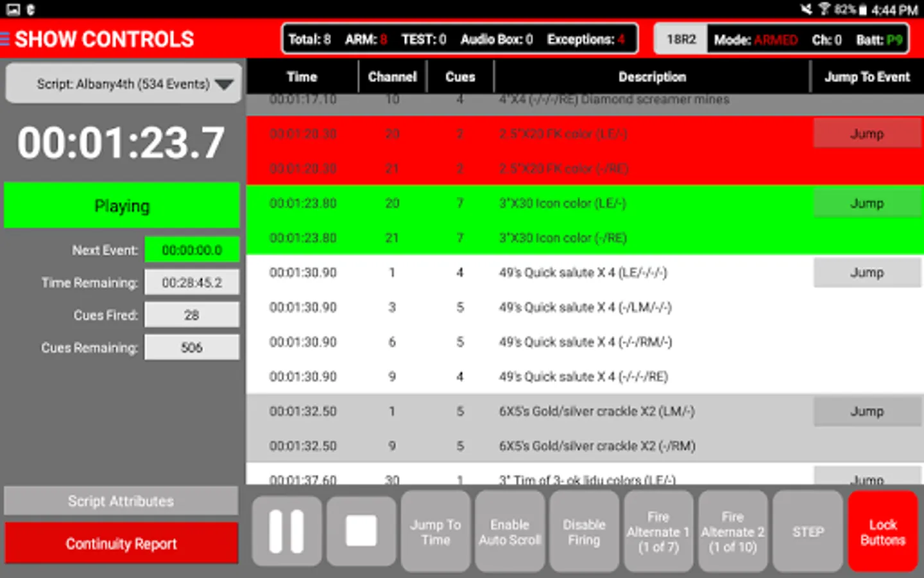Tap the STEP button
This screenshot has height=578, width=924.
pyautogui.click(x=807, y=532)
